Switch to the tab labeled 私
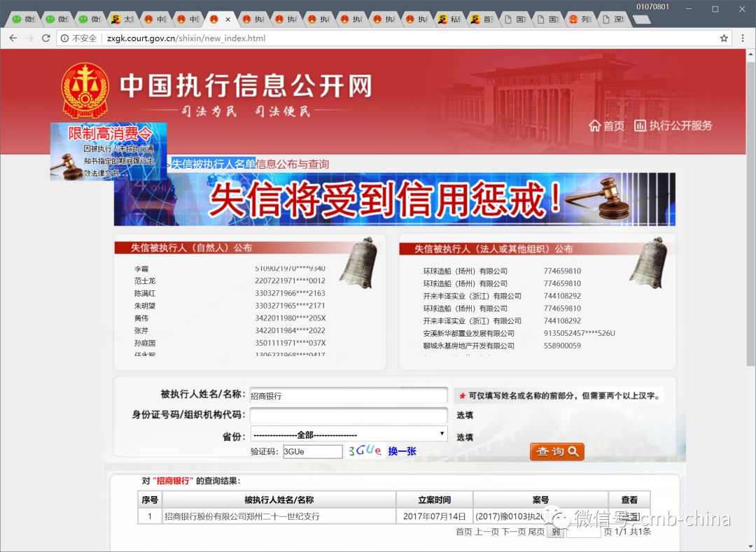 (450, 20)
